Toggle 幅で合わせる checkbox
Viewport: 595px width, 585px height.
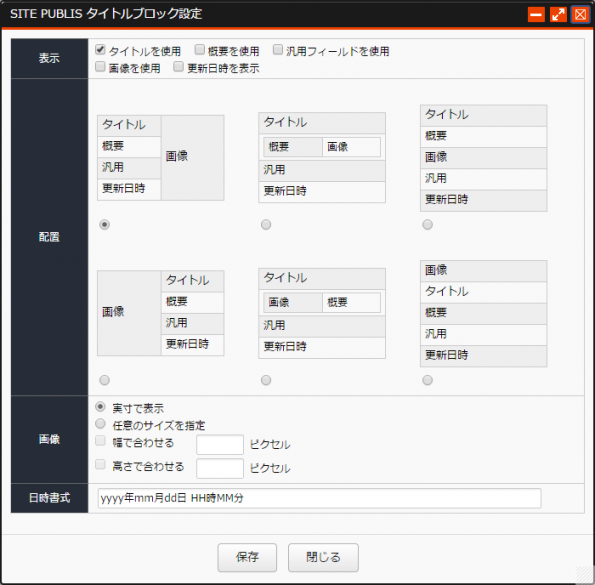(100, 441)
